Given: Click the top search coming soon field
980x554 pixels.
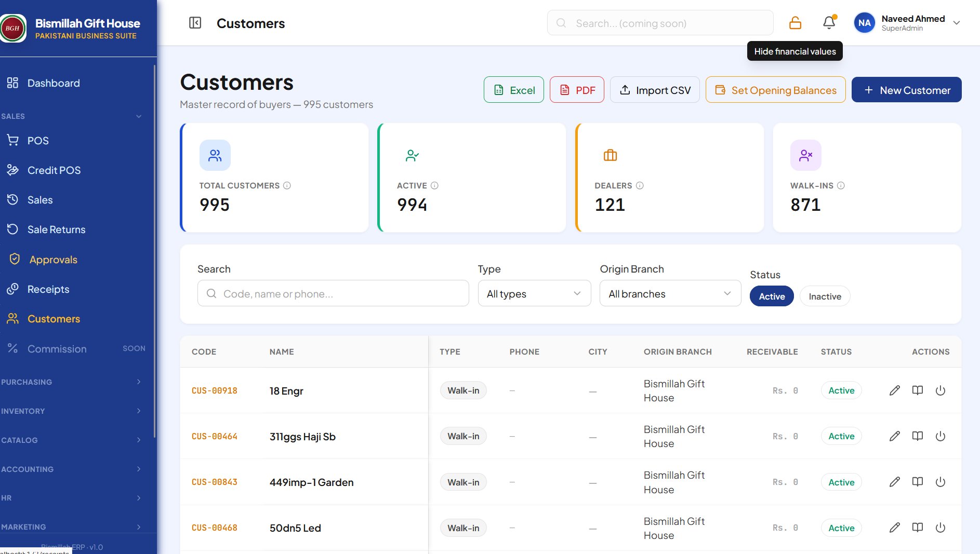Looking at the screenshot, I should [660, 23].
